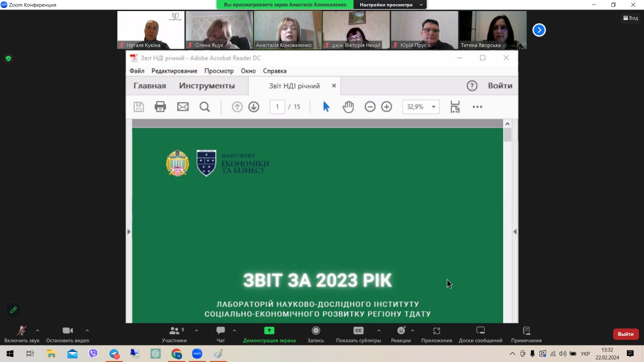The width and height of the screenshot is (644, 362).
Task: Print the document using the printer icon
Action: [160, 107]
